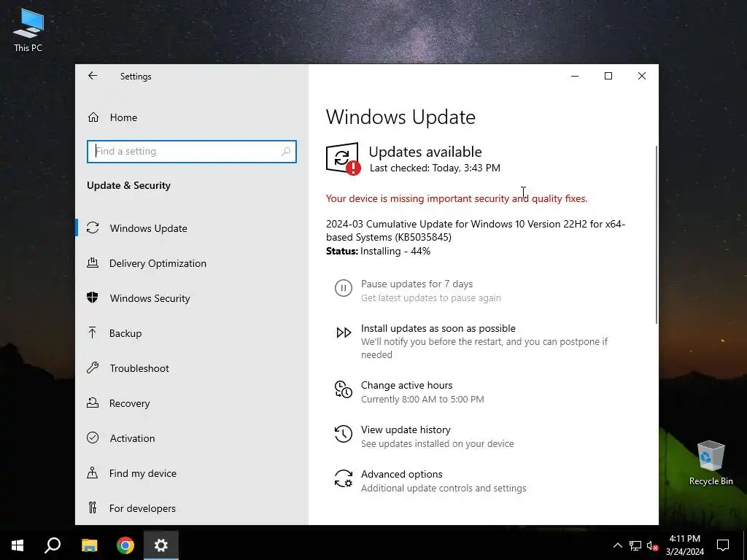Click the Settings gear taskbar button

click(161, 545)
